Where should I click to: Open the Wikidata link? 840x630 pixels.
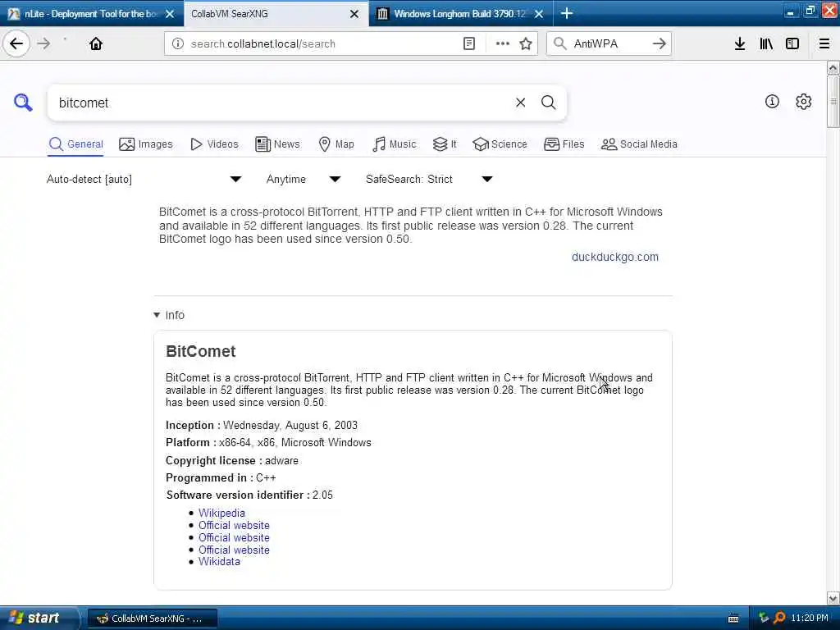(x=219, y=561)
